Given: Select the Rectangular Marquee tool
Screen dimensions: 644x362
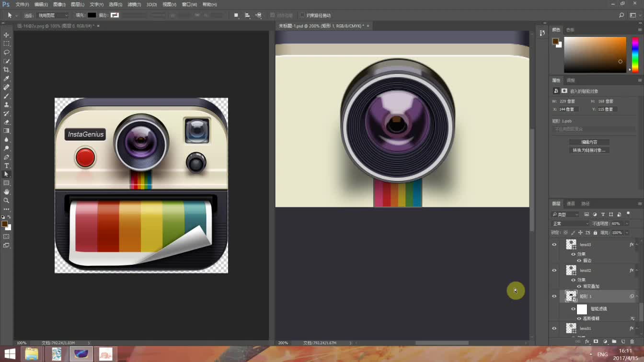Looking at the screenshot, I should tap(6, 44).
